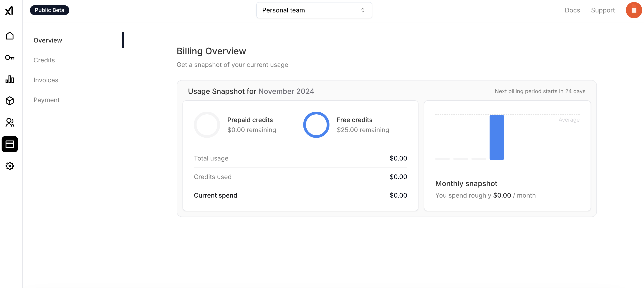The width and height of the screenshot is (644, 288).
Task: Open the Invoices section
Action: click(x=46, y=80)
